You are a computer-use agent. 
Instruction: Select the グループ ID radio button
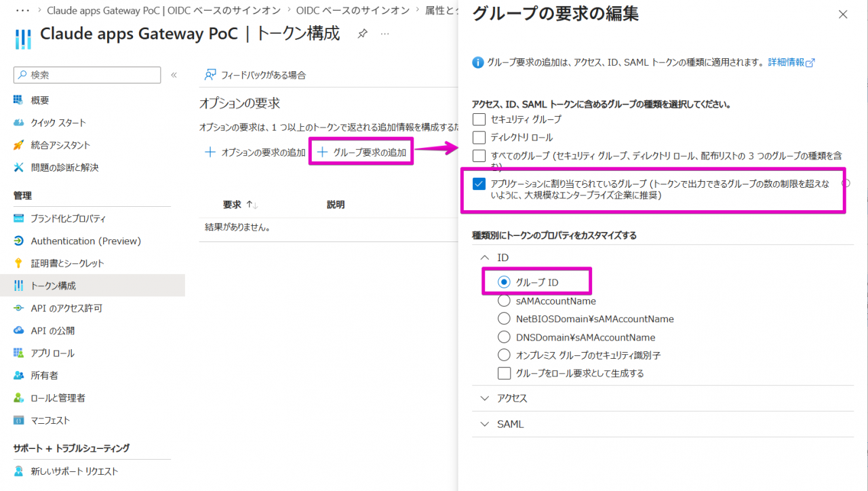(504, 282)
